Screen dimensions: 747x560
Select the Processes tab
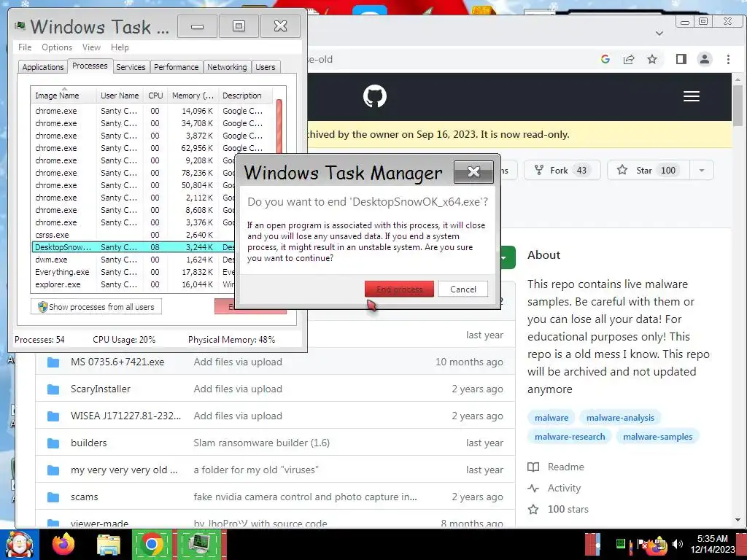tap(90, 66)
